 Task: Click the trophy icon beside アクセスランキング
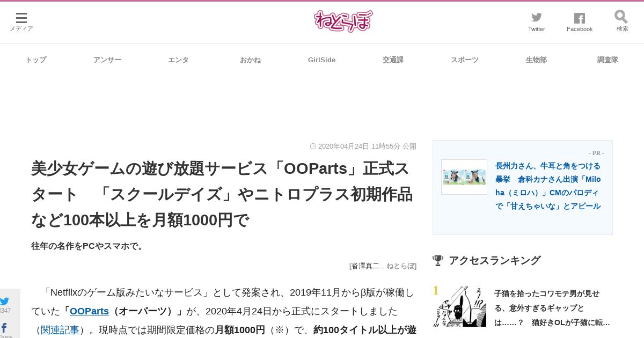pyautogui.click(x=438, y=260)
